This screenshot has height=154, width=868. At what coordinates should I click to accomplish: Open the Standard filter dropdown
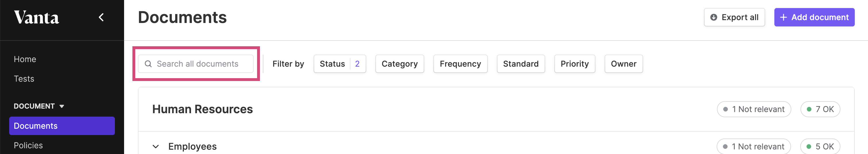520,64
